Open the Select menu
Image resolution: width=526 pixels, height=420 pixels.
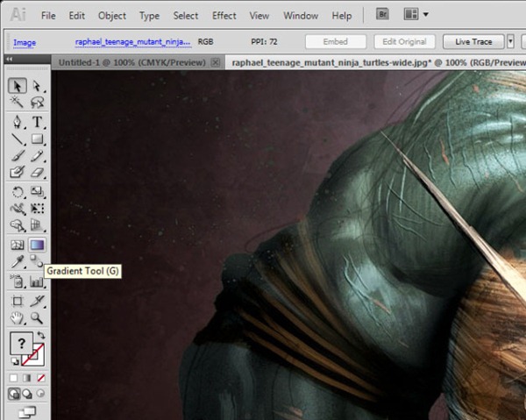pos(186,16)
